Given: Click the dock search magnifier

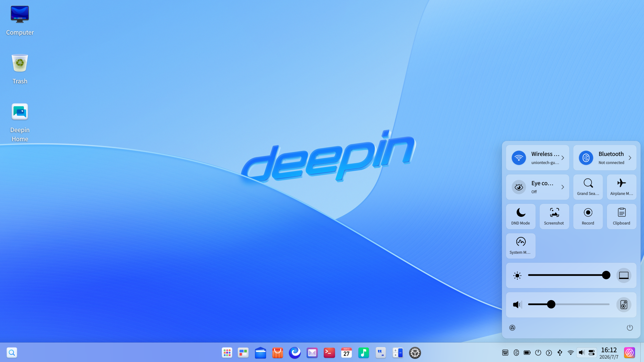Looking at the screenshot, I should [12, 353].
